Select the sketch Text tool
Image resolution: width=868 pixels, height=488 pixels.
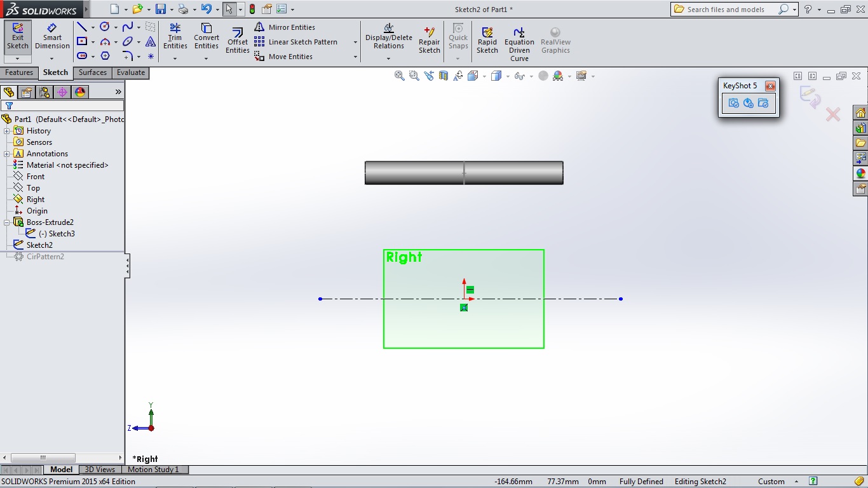click(151, 41)
